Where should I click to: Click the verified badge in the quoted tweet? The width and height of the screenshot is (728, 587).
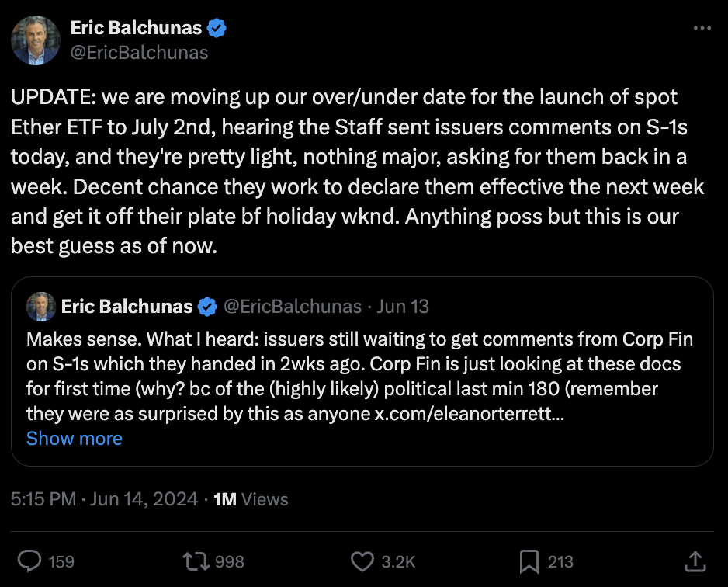click(x=207, y=307)
